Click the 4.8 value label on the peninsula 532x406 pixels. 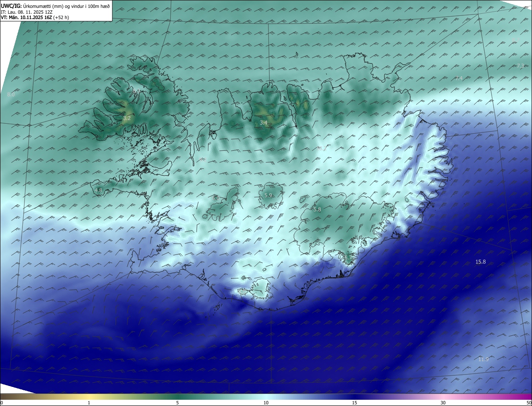99,190
